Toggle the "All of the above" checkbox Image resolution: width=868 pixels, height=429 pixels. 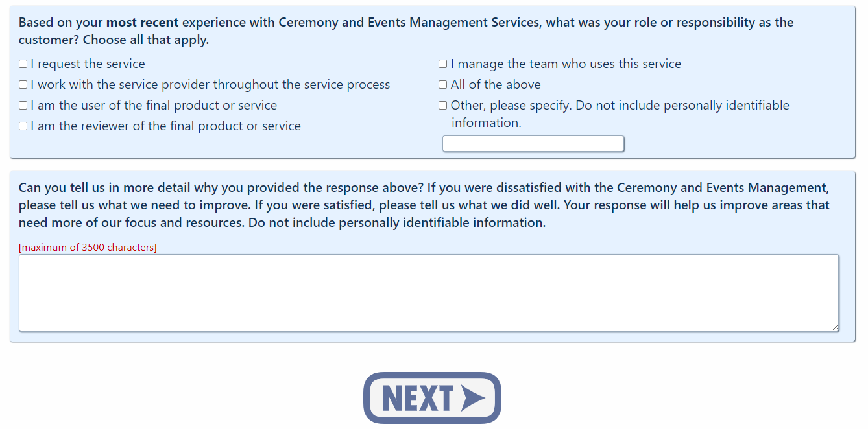(x=443, y=85)
